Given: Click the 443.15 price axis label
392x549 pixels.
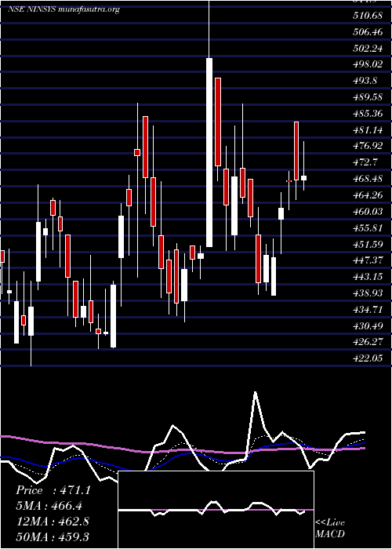Looking at the screenshot, I should tap(367, 277).
